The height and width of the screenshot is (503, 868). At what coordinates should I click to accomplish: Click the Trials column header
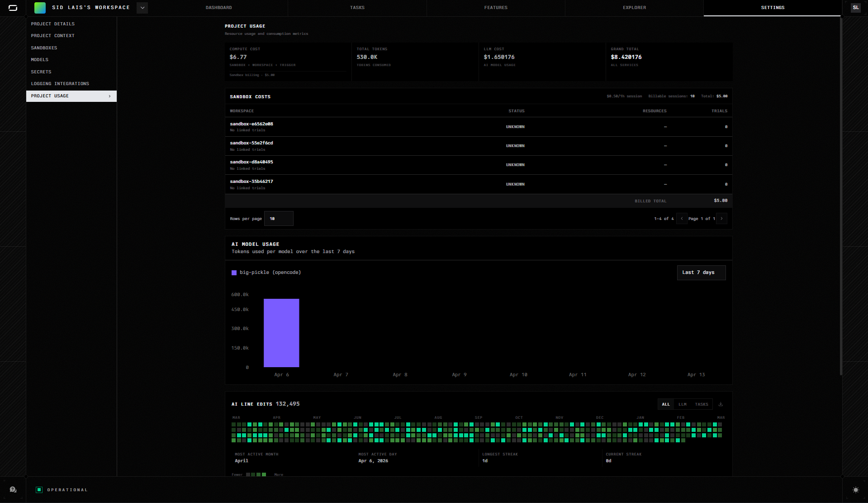[x=719, y=111]
